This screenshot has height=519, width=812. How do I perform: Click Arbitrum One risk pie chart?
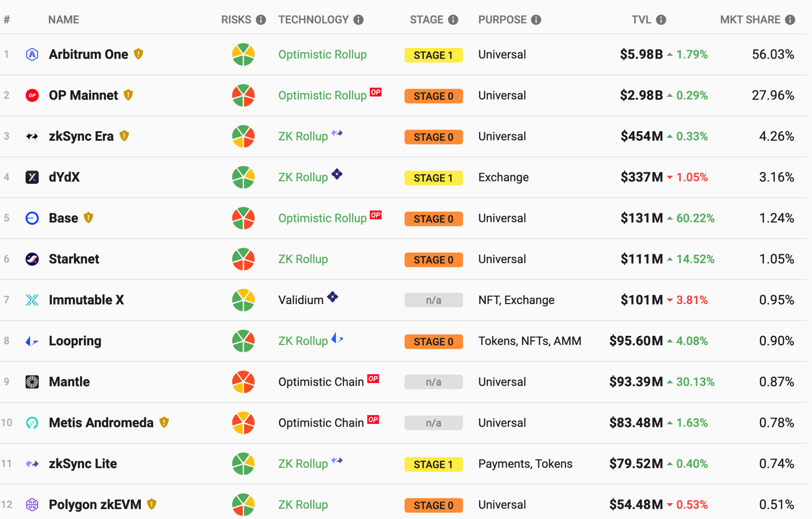pos(243,54)
